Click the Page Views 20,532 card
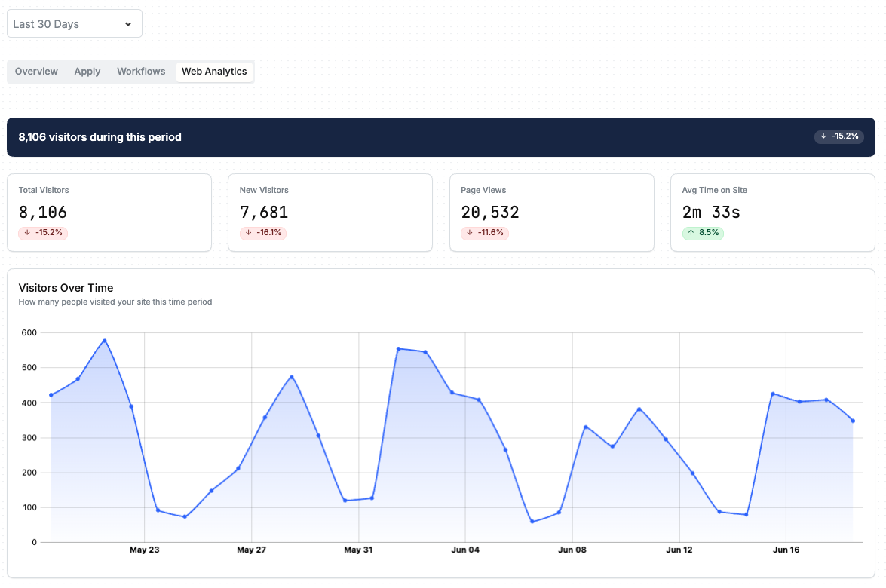 [x=551, y=213]
